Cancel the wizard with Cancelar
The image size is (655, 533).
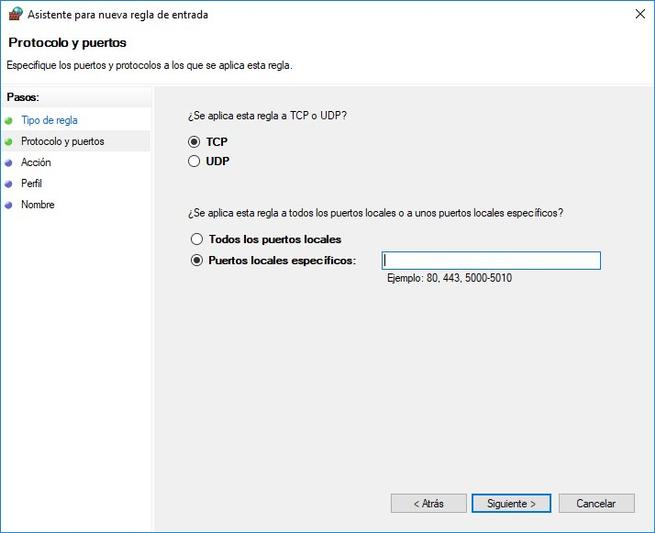(597, 503)
